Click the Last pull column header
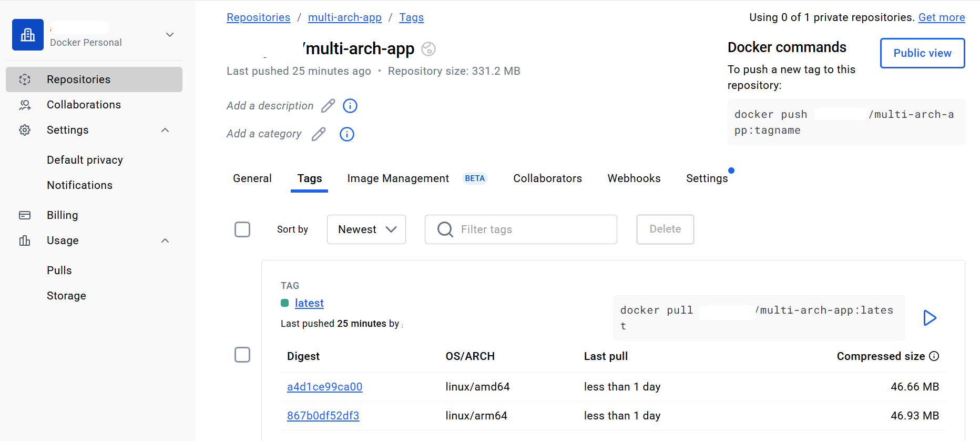 606,356
